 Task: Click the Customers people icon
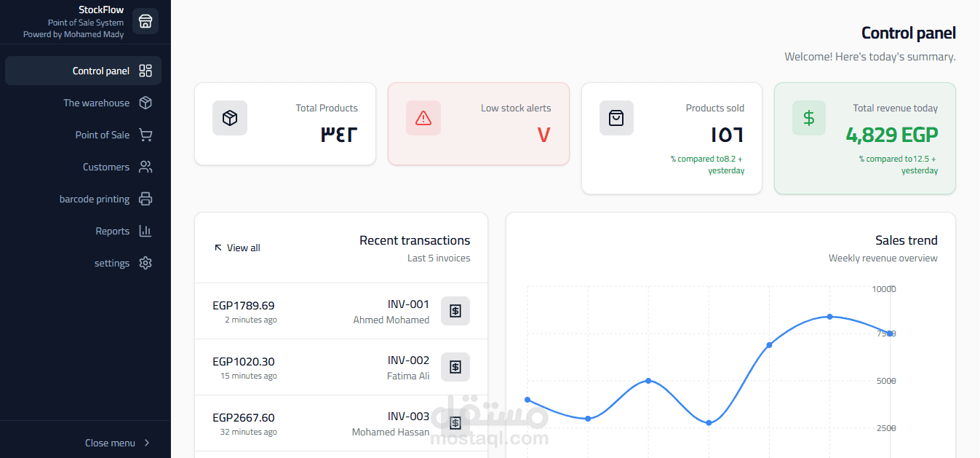[x=145, y=167]
